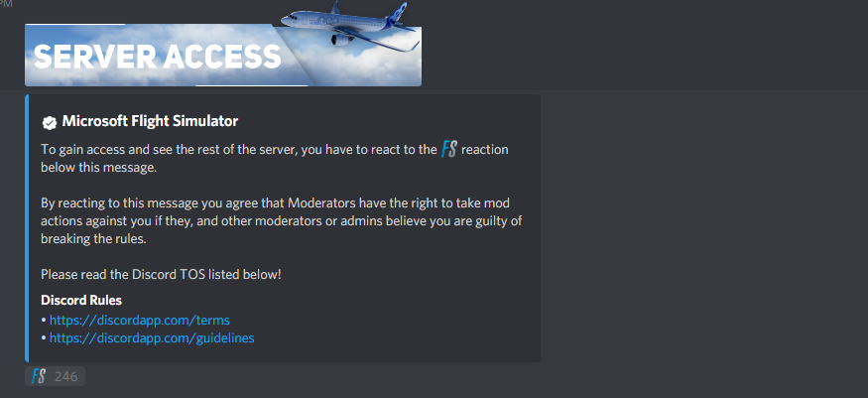Open the discordapp.com/terms link

pos(140,320)
